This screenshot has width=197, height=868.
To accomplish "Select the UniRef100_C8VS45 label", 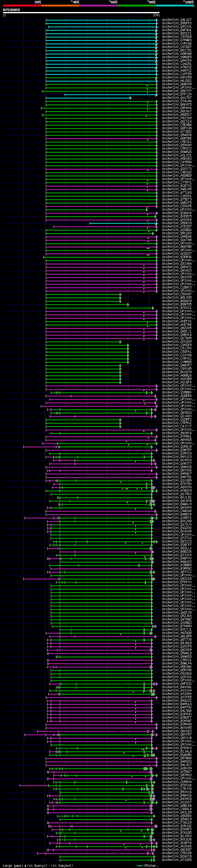I will (x=177, y=369).
